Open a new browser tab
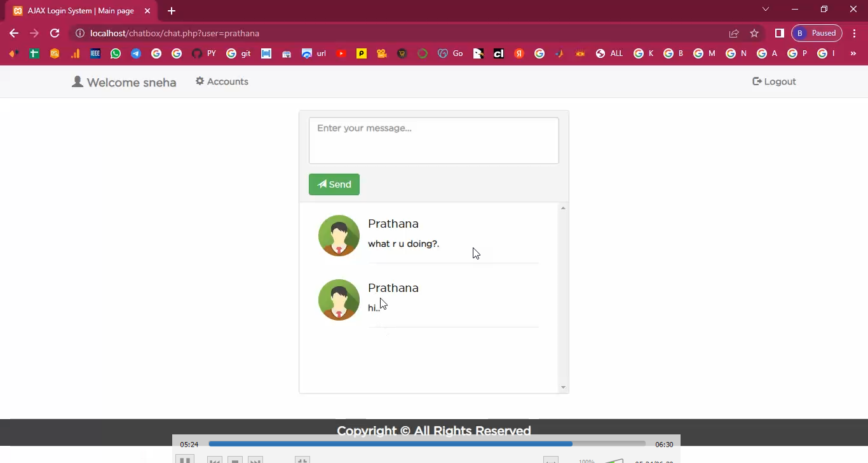The image size is (868, 463). click(x=172, y=11)
